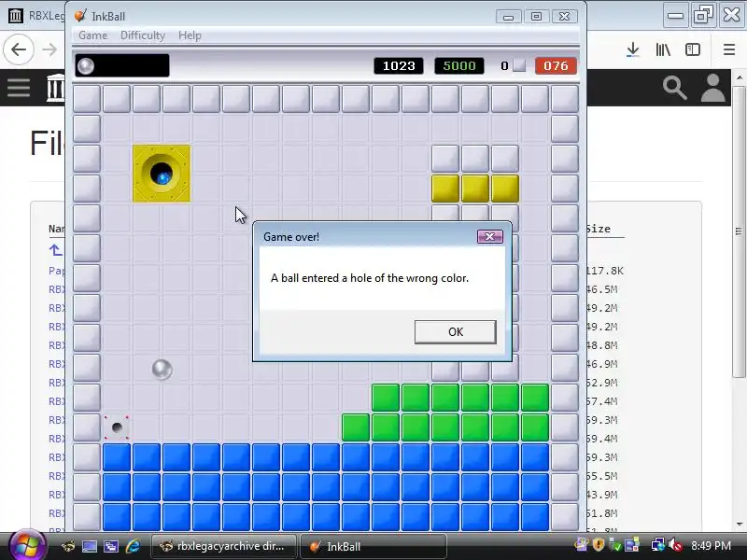The image size is (747, 560).
Task: Open browser downloads arrow icon
Action: pos(633,49)
